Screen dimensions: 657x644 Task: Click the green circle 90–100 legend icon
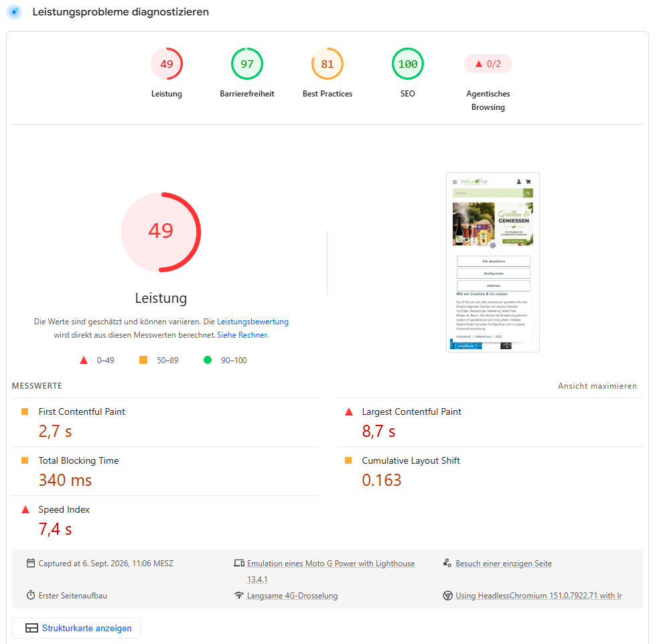pyautogui.click(x=208, y=360)
